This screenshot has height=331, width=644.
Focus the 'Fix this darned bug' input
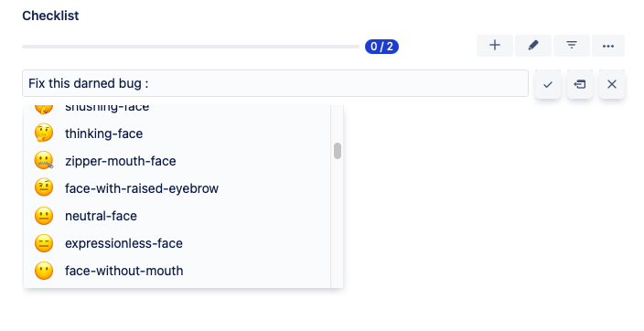click(275, 83)
